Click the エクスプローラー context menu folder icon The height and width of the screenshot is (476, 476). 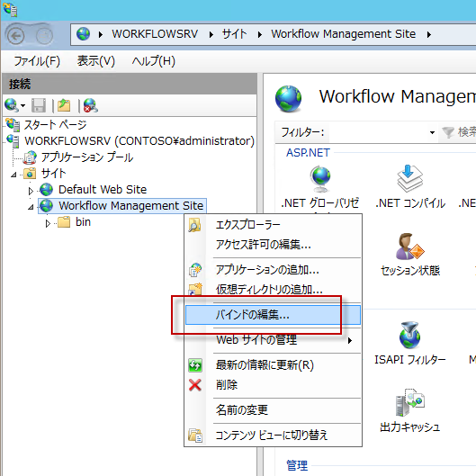194,225
